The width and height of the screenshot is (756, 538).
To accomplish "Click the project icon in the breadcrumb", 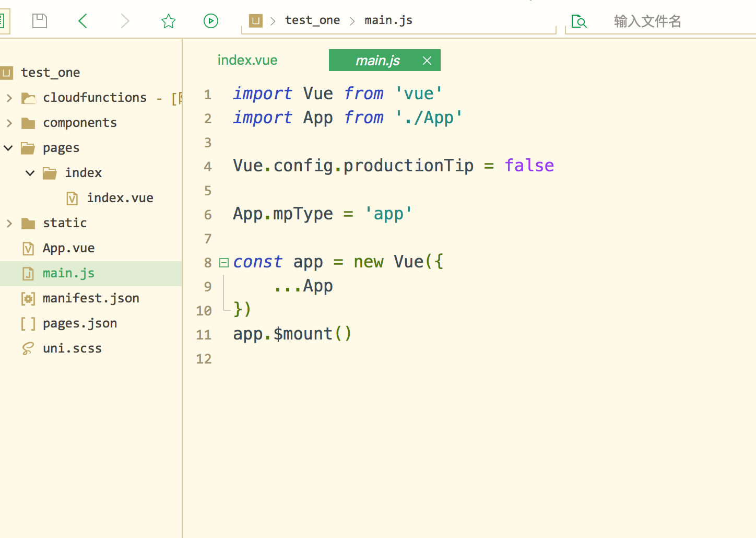I will pos(256,21).
